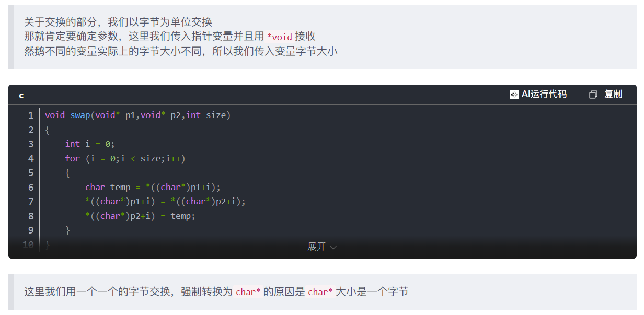Click the temp variable on line 8
Image resolution: width=644 pixels, height=315 pixels.
click(x=181, y=216)
